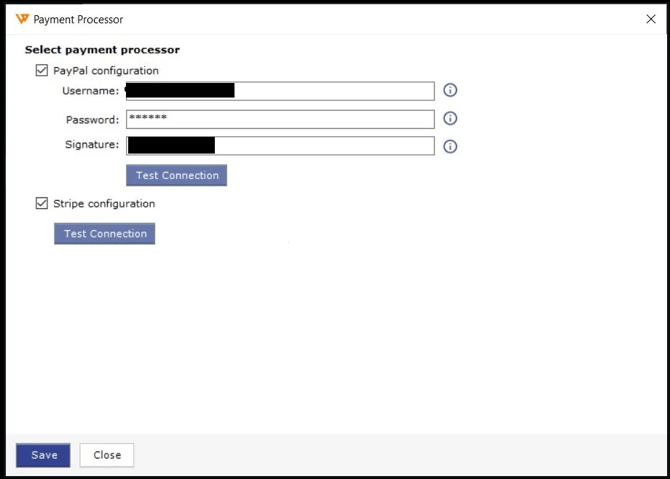Click into the Password input field
Image resolution: width=670 pixels, height=479 pixels.
tap(280, 119)
